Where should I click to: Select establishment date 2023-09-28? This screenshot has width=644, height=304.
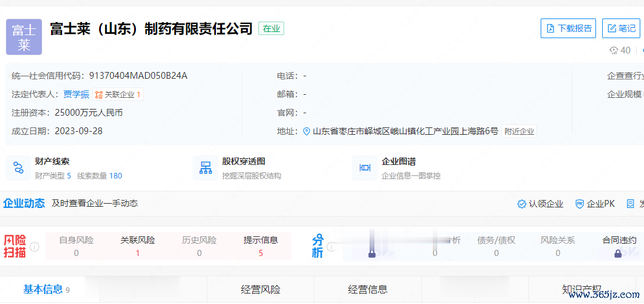coord(79,131)
